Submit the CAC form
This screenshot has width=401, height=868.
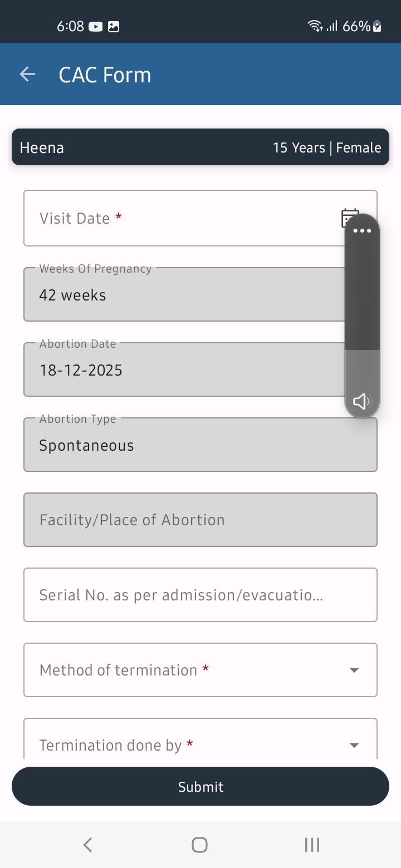[200, 786]
